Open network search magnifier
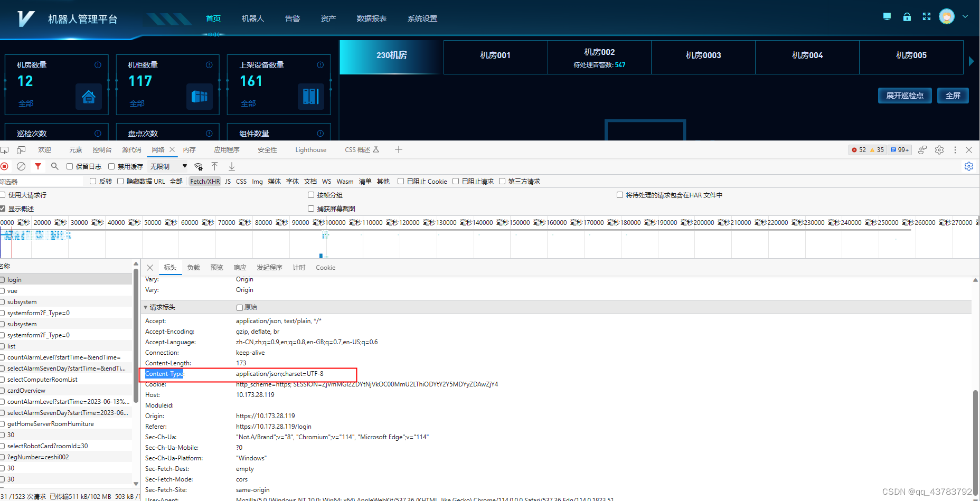 pyautogui.click(x=54, y=166)
